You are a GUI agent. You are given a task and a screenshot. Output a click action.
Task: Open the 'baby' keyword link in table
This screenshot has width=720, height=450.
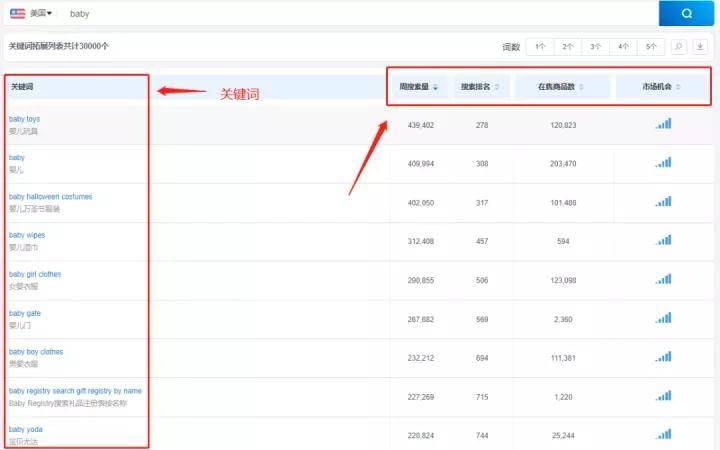17,158
